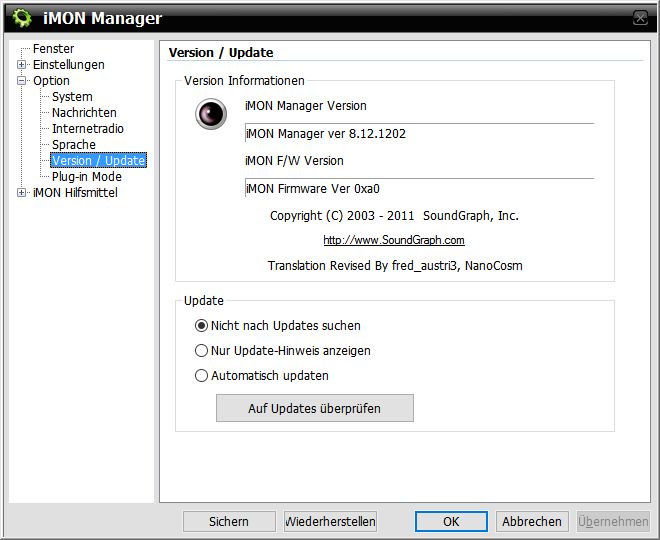Image resolution: width=660 pixels, height=540 pixels.
Task: Click the iMON Manager title text
Action: click(102, 18)
